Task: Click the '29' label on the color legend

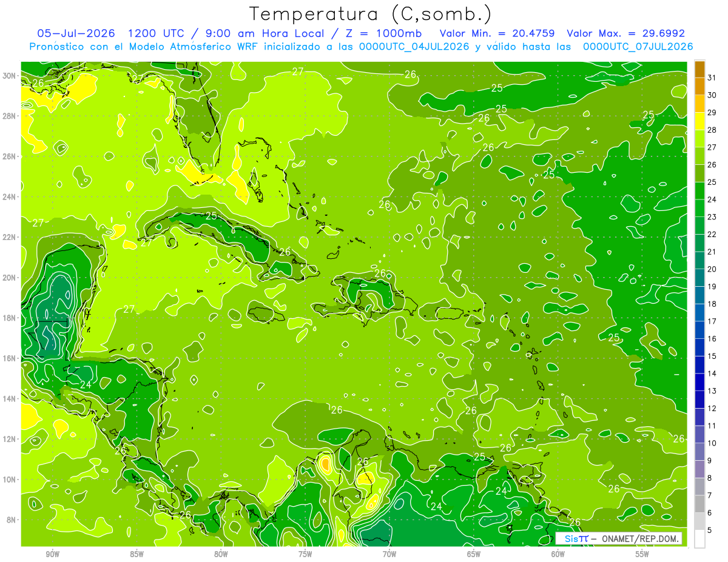Action: 712,112
